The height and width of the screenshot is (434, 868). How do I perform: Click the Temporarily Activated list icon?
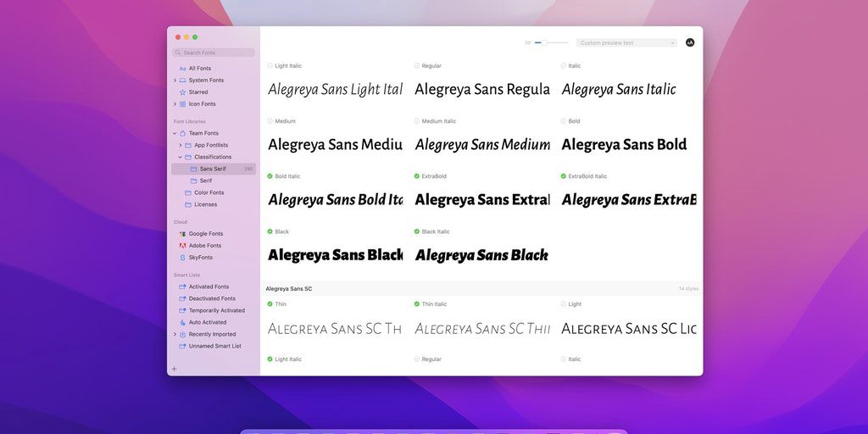[x=183, y=310]
